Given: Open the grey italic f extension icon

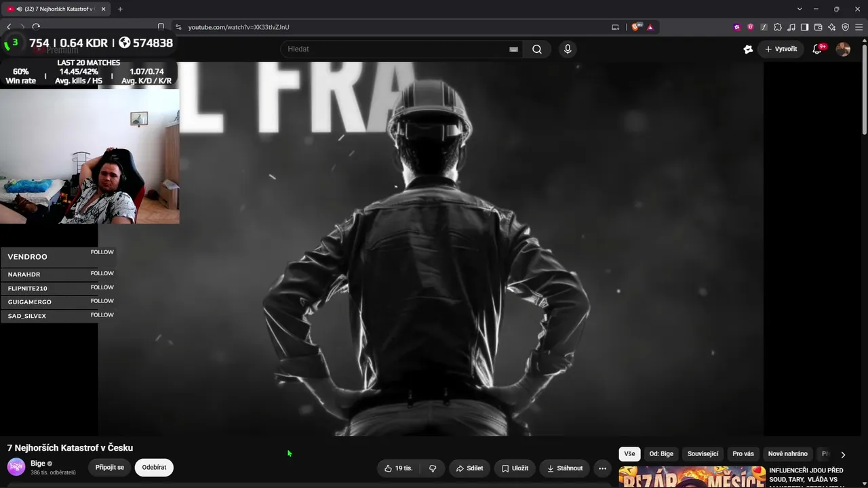Looking at the screenshot, I should (x=764, y=27).
